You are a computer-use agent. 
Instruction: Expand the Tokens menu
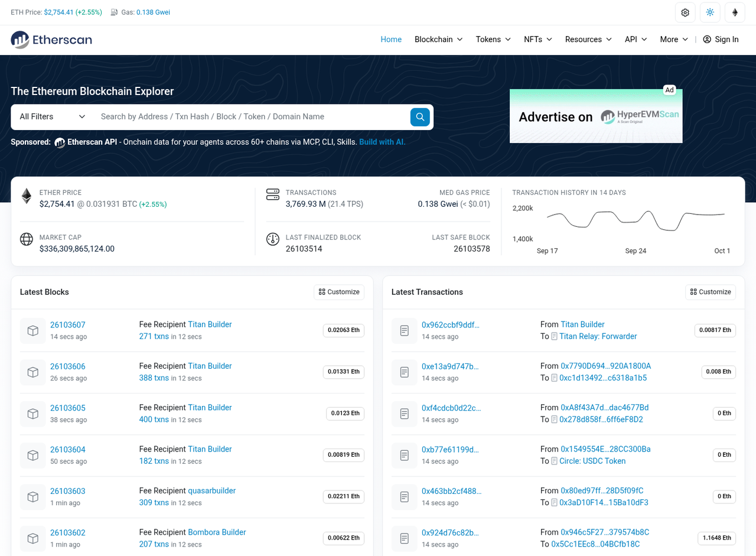tap(493, 40)
